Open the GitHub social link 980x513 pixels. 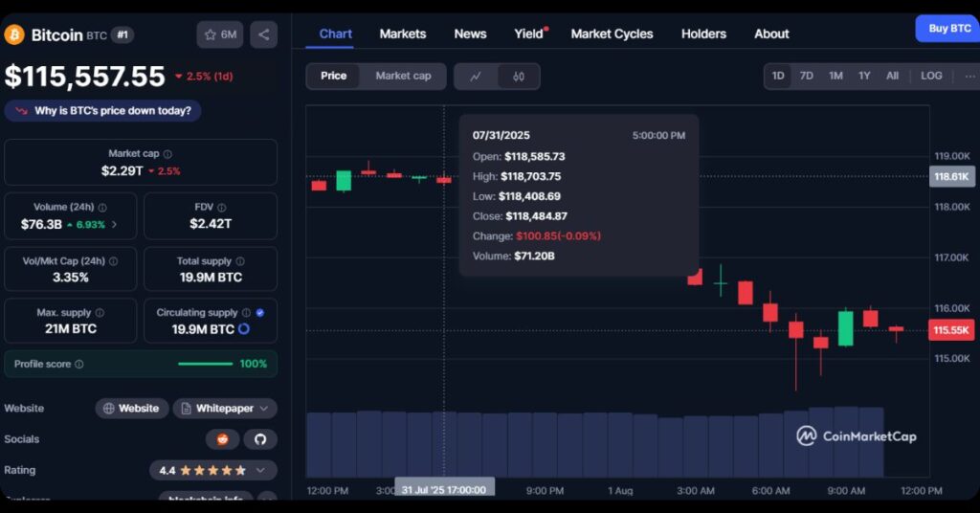click(260, 439)
